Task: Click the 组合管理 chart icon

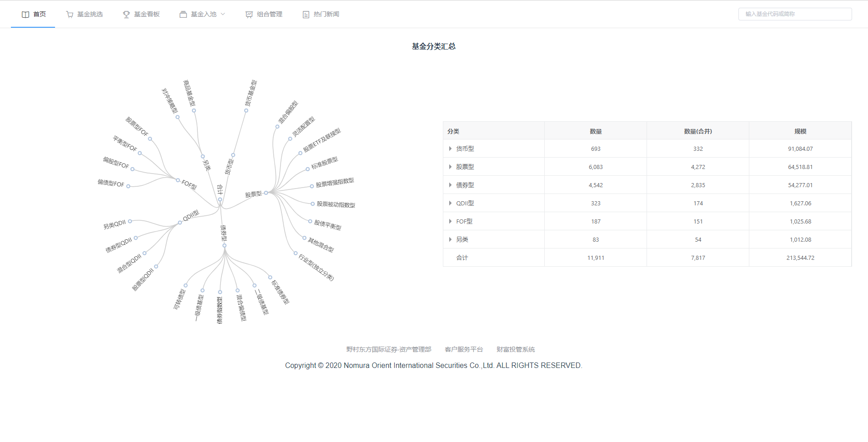Action: click(249, 15)
